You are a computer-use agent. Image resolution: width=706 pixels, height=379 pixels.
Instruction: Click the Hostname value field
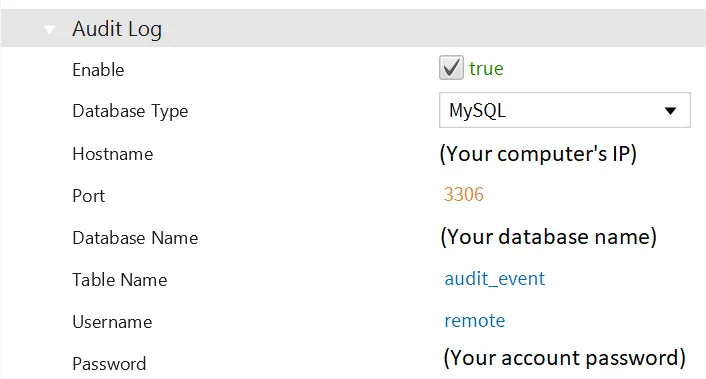point(538,154)
